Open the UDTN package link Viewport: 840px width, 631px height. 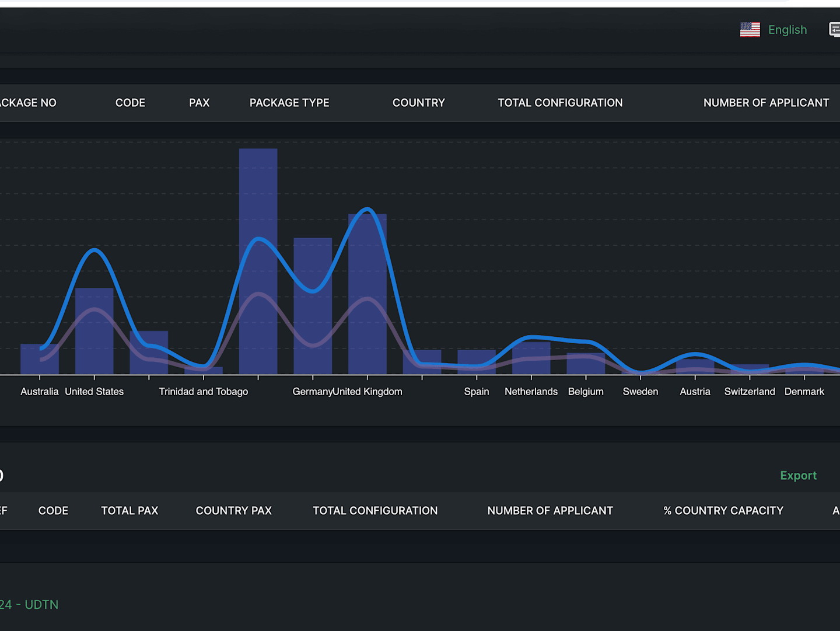[x=29, y=605]
